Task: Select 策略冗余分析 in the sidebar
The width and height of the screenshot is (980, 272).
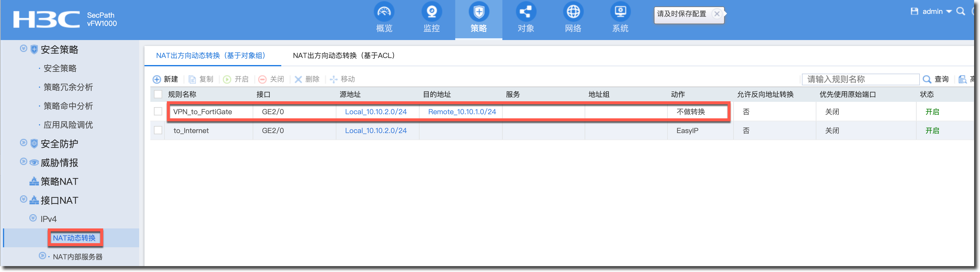Action: tap(68, 87)
